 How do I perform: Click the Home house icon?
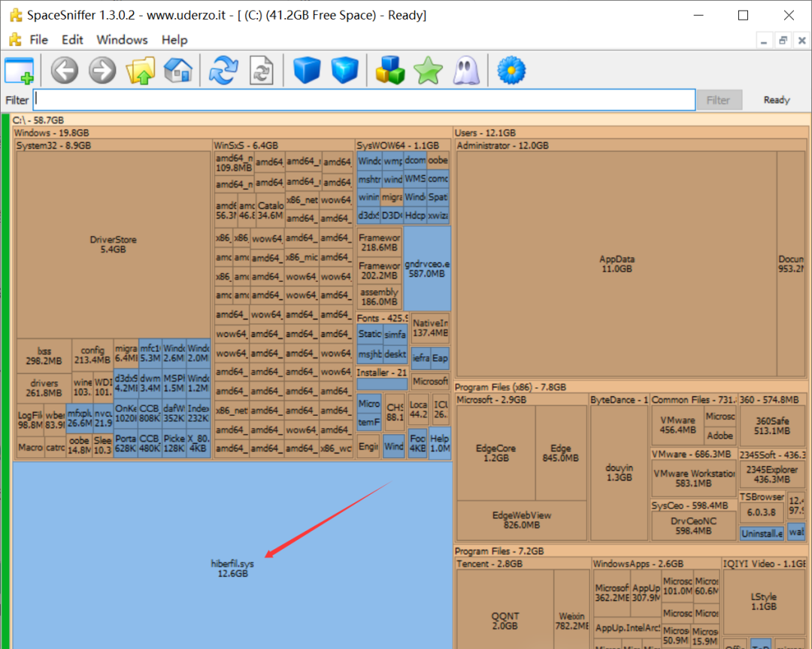point(178,71)
